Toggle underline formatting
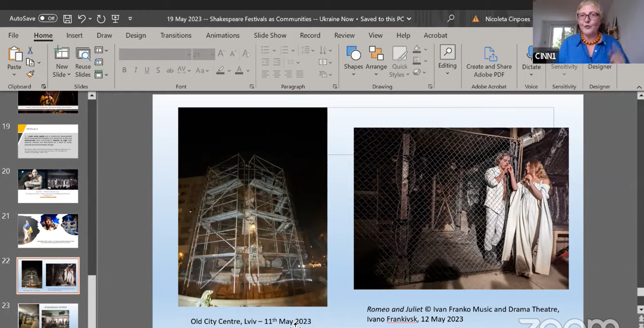The image size is (644, 328). click(147, 70)
